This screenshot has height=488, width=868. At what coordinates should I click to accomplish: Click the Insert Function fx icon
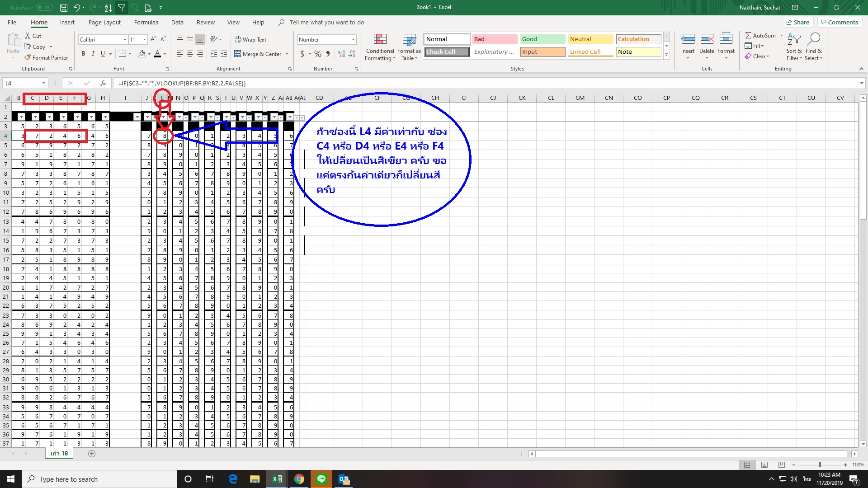103,83
